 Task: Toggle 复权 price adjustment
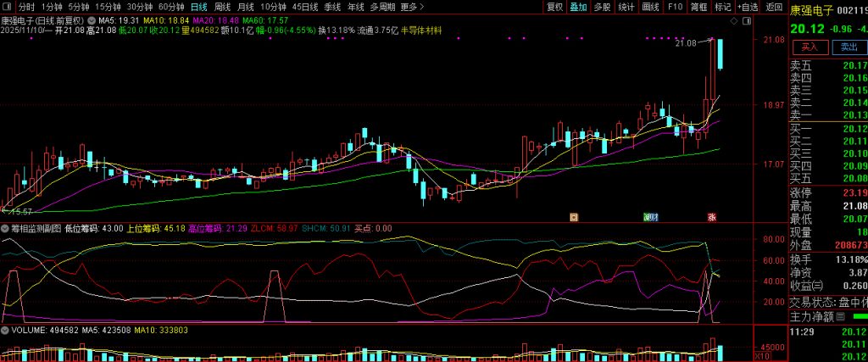click(554, 7)
